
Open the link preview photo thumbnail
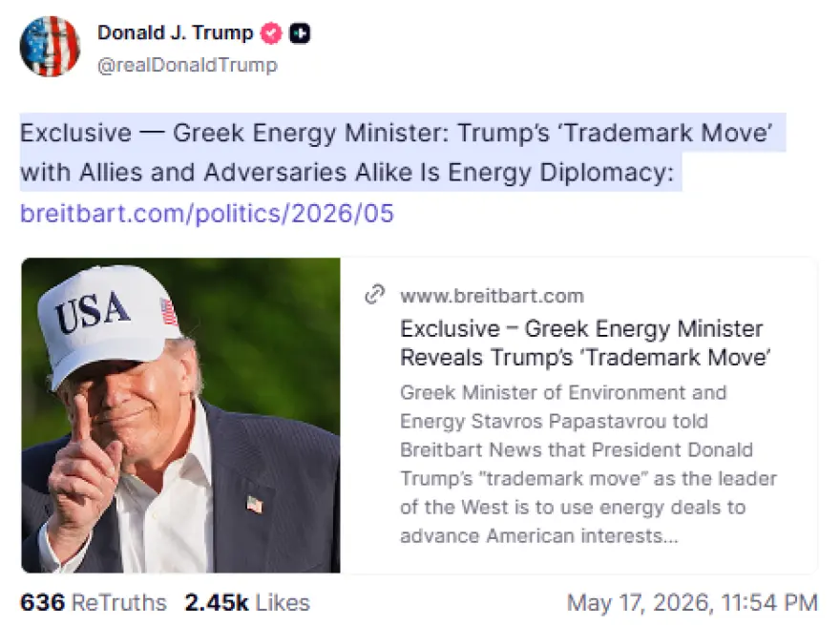tap(181, 416)
